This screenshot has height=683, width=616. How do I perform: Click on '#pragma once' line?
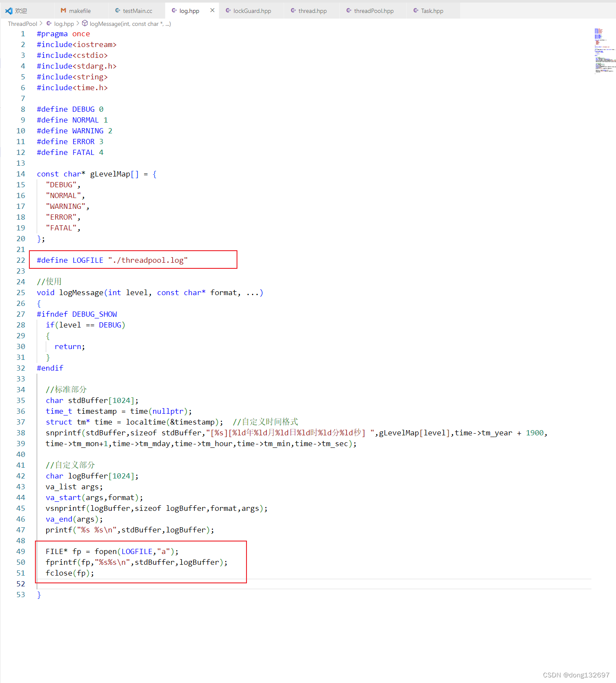tap(63, 34)
